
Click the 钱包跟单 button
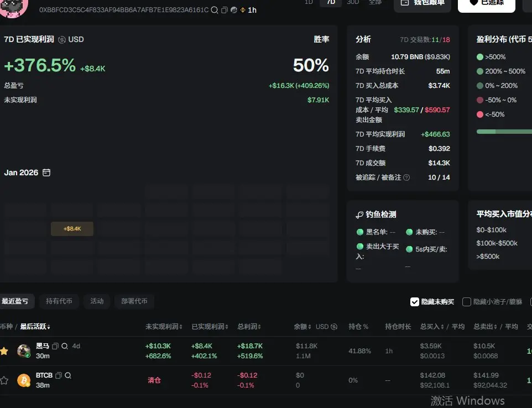tap(423, 5)
